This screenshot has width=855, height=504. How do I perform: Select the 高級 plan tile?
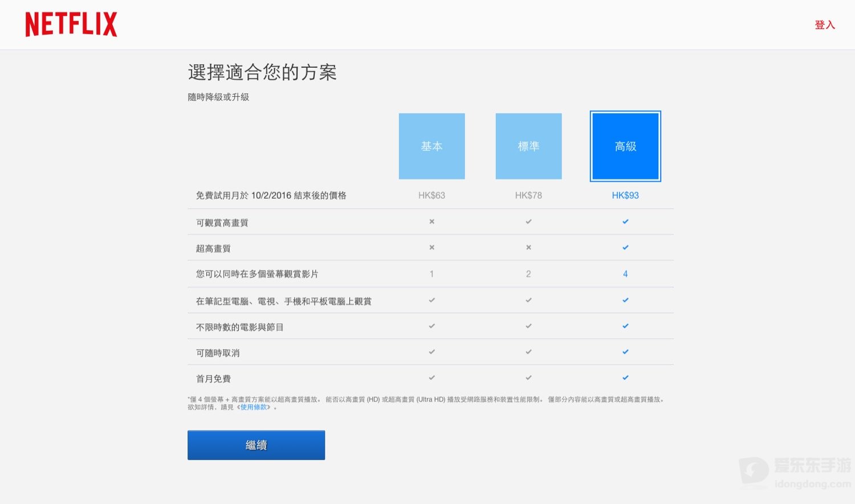[x=625, y=146]
